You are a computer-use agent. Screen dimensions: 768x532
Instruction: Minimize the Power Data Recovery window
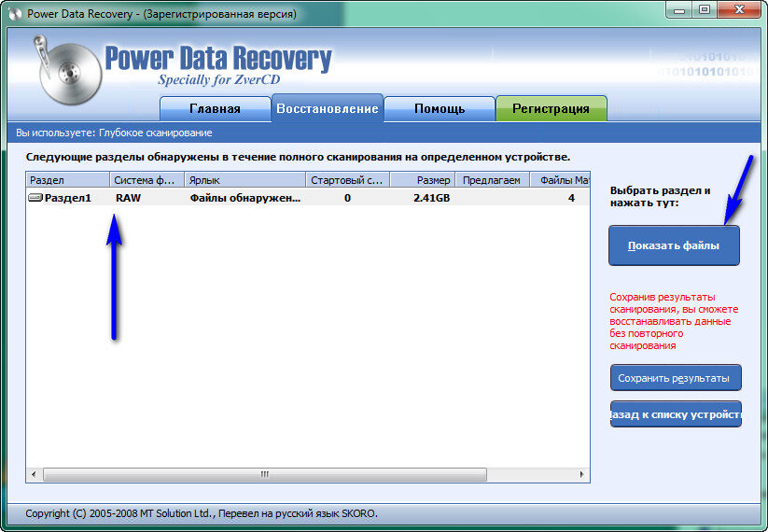tap(678, 9)
